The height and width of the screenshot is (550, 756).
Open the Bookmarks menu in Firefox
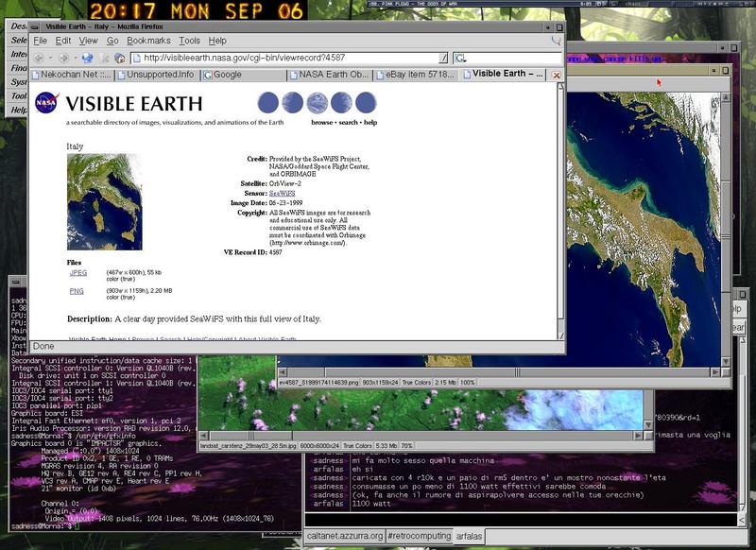[x=148, y=41]
